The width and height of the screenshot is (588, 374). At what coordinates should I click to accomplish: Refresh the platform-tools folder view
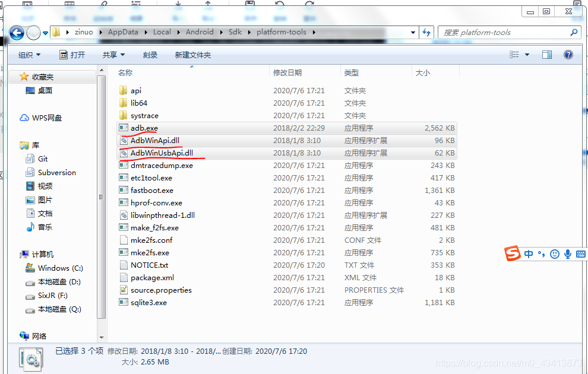[426, 33]
